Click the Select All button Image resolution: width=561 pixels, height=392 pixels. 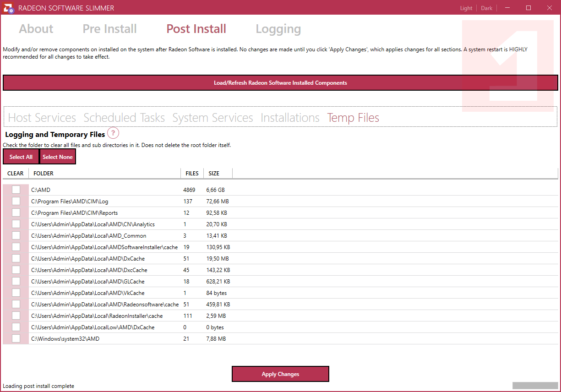(x=21, y=157)
